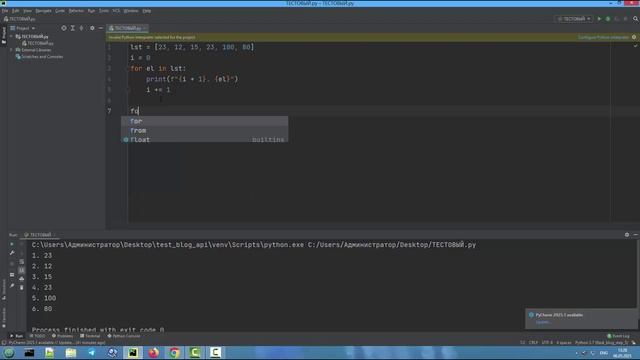
Task: Click CRLF line separator in status bar
Action: click(533, 342)
